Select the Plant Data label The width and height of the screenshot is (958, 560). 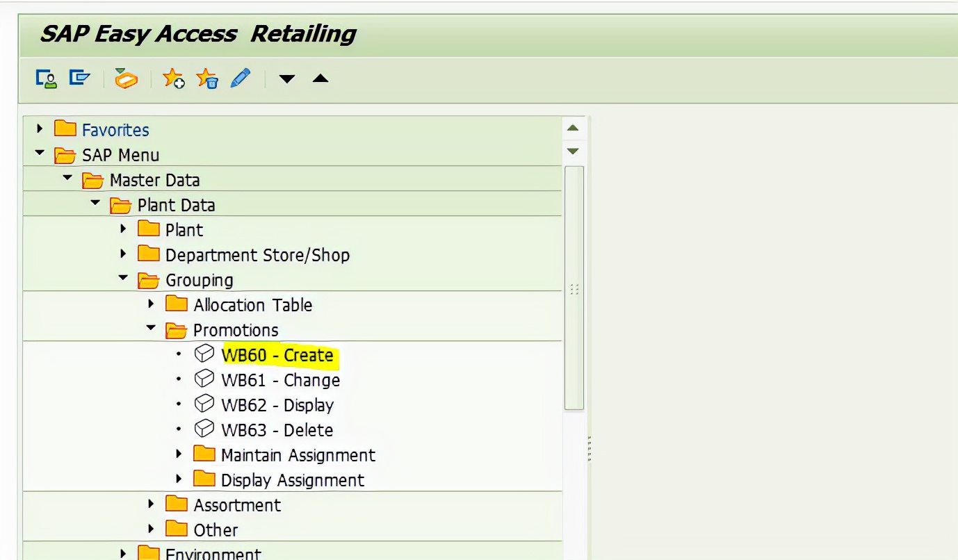pos(176,205)
